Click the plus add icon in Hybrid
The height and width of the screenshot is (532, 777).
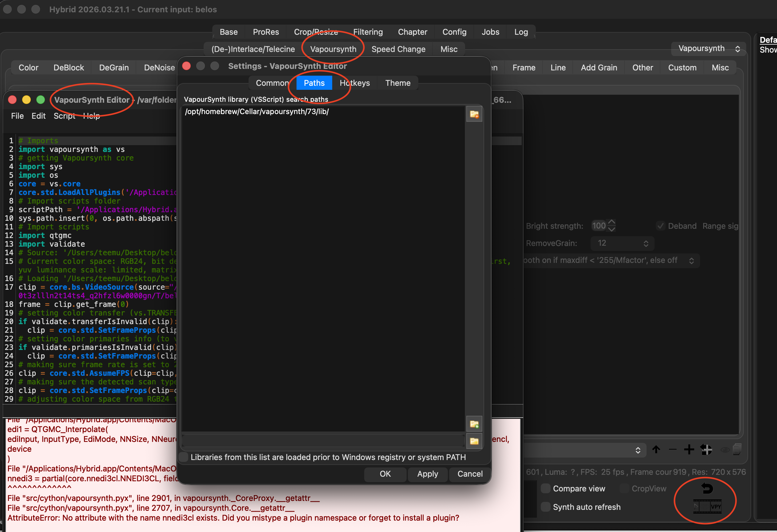click(x=689, y=450)
